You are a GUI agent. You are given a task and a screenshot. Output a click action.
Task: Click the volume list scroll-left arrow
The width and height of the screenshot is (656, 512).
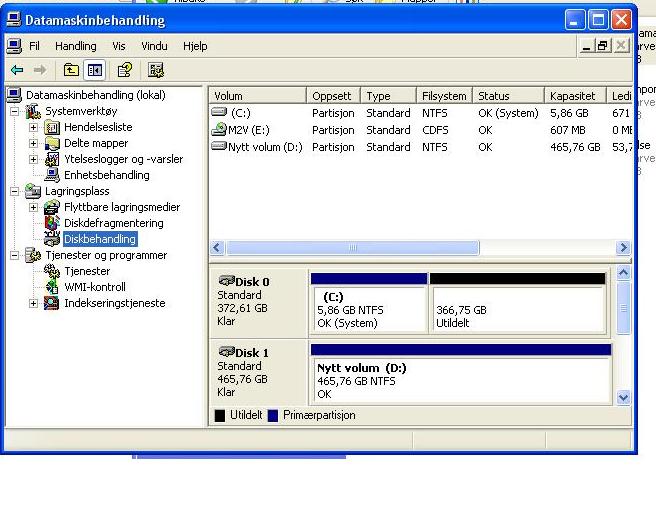[x=217, y=248]
